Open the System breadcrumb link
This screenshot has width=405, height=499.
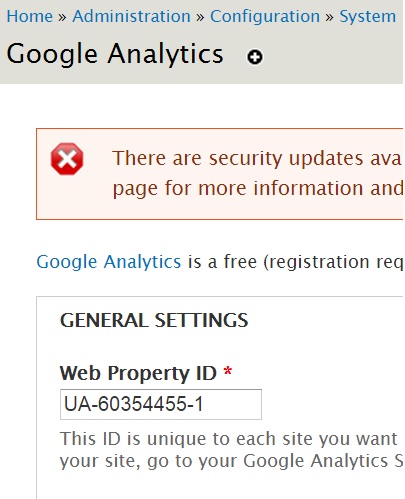pyautogui.click(x=368, y=16)
